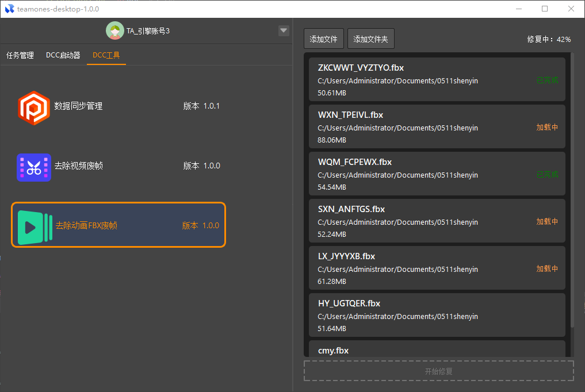Open the DCC启动器 tab
585x392 pixels.
click(x=63, y=56)
